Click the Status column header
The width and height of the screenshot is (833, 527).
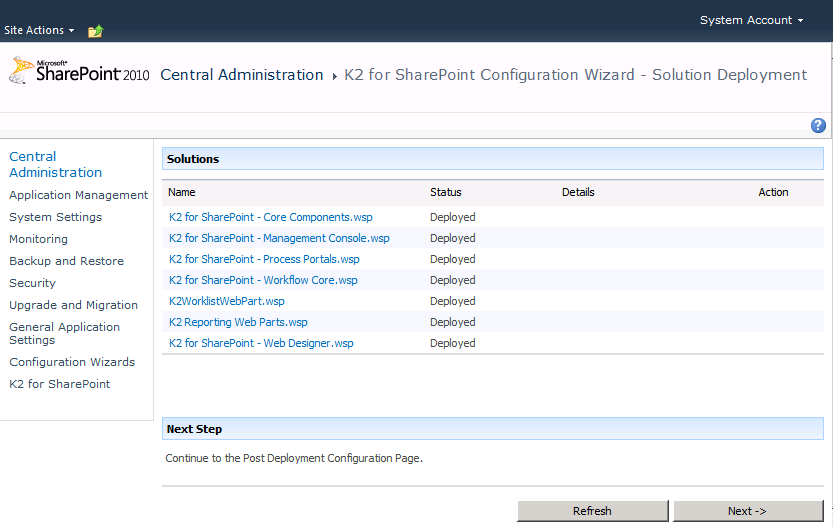[446, 192]
